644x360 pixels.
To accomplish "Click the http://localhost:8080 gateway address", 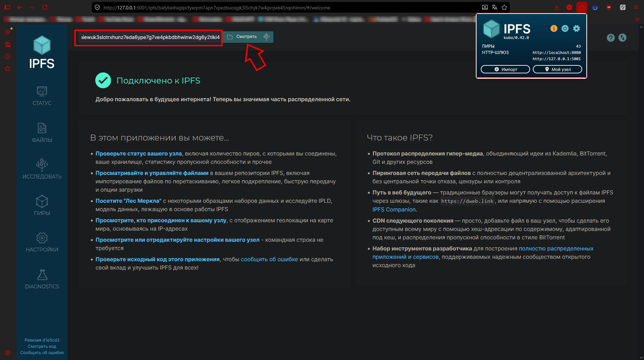I will [x=556, y=53].
